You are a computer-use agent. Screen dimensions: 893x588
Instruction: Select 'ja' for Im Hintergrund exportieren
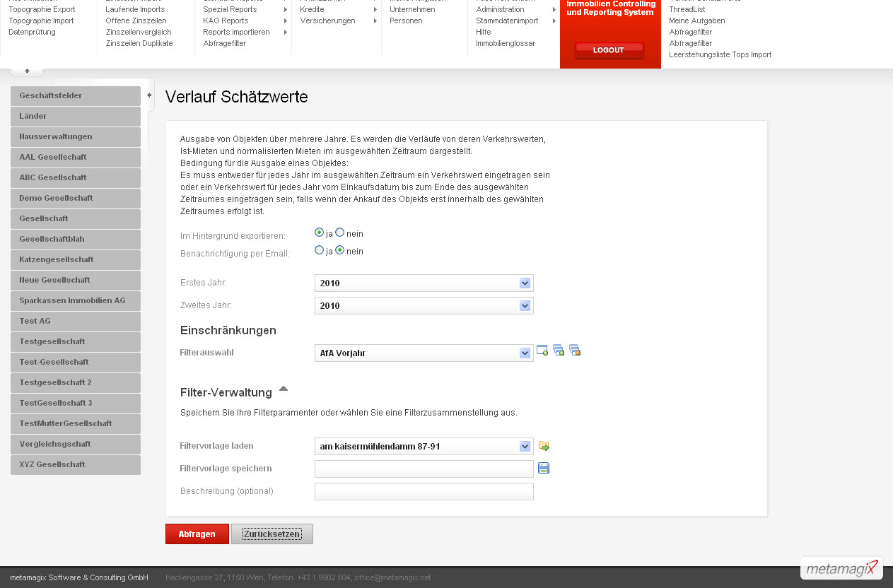pyautogui.click(x=319, y=233)
